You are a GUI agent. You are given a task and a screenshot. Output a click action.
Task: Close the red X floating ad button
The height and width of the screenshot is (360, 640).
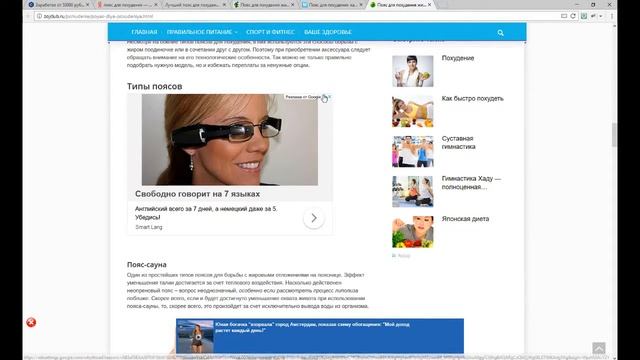[31, 322]
